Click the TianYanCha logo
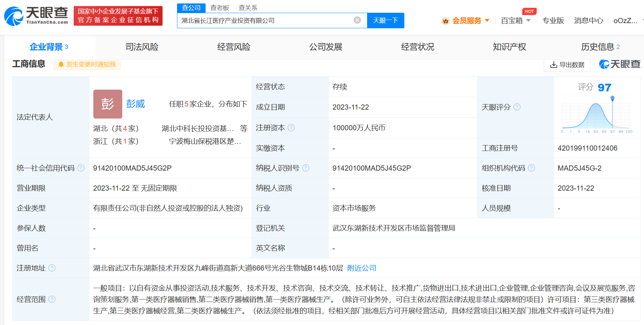The width and height of the screenshot is (644, 325). 36,16
